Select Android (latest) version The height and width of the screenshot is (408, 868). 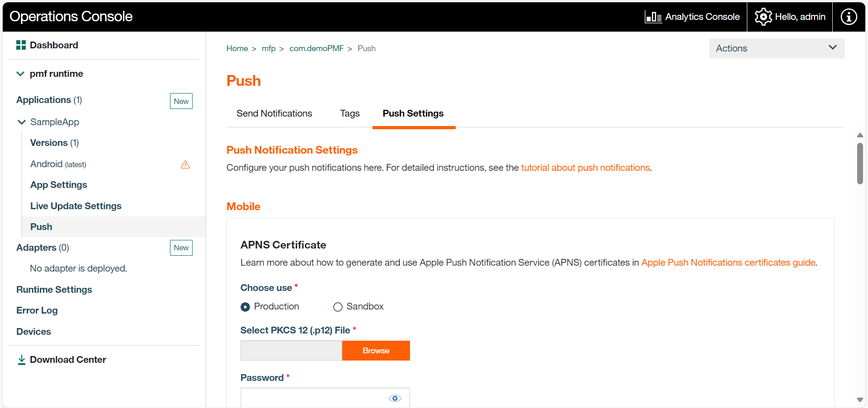(58, 164)
